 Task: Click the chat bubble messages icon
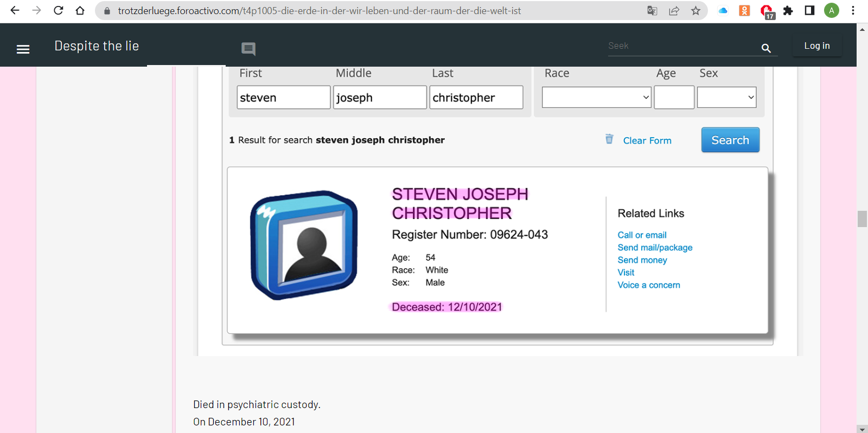tap(248, 49)
